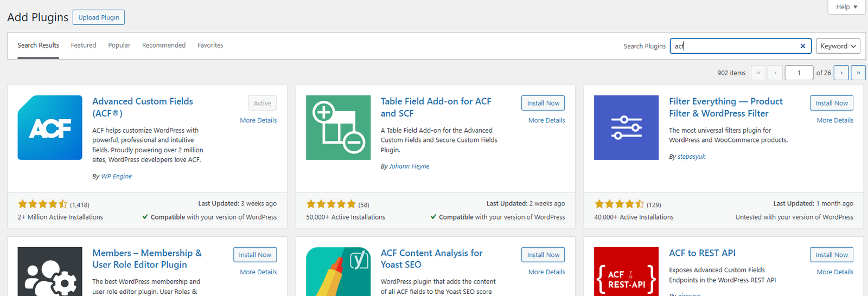Install the Table Field Add-on plugin
868x296 pixels.
click(x=543, y=103)
